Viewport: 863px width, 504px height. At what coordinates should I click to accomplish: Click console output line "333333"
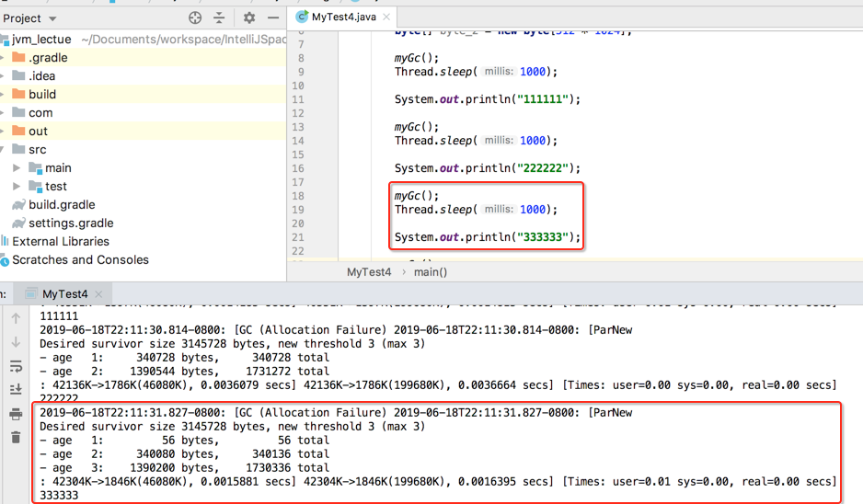tap(59, 495)
